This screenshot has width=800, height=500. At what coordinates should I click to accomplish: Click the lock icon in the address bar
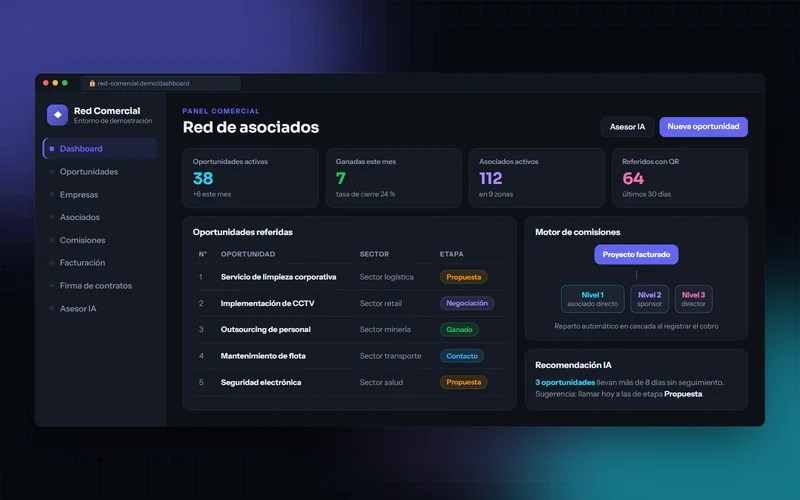click(92, 83)
